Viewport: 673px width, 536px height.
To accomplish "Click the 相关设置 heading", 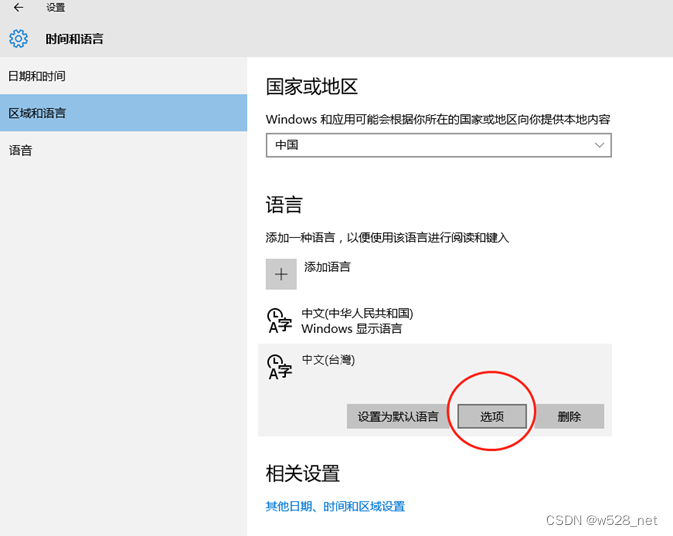I will (303, 474).
